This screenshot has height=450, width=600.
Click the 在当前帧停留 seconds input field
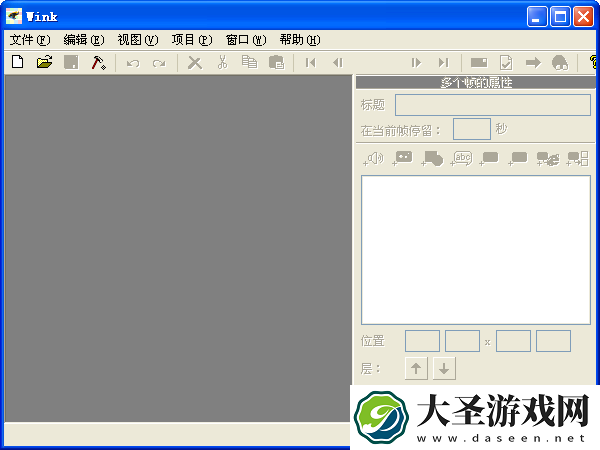coord(472,129)
